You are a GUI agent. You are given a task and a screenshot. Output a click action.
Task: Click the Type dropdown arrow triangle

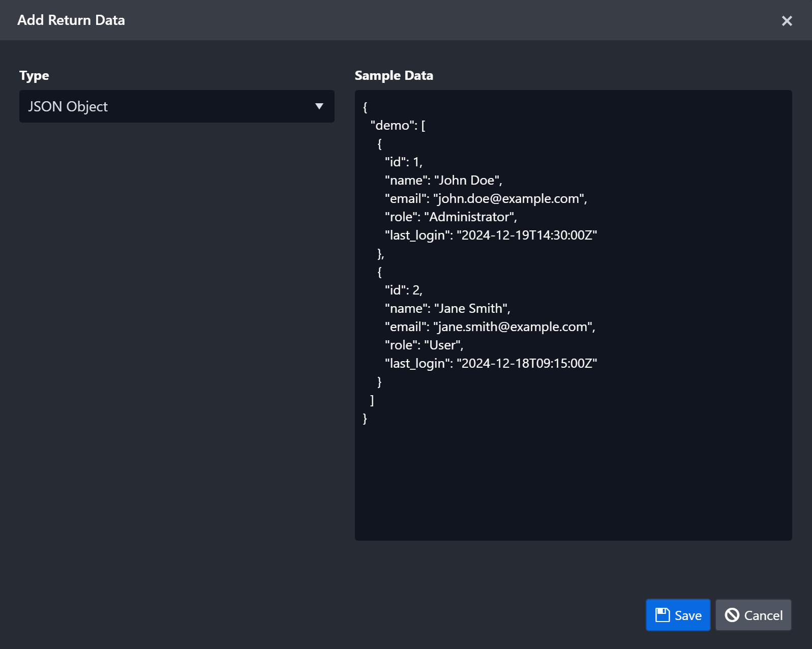tap(319, 106)
